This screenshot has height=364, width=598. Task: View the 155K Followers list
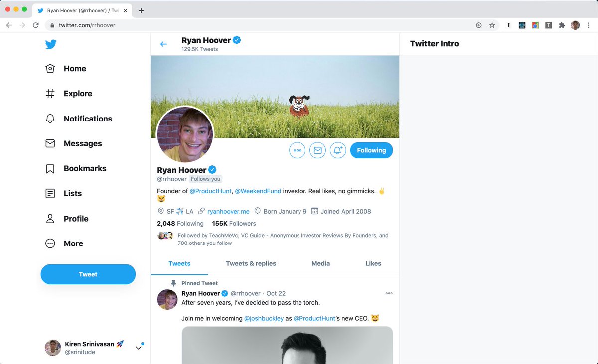[234, 224]
